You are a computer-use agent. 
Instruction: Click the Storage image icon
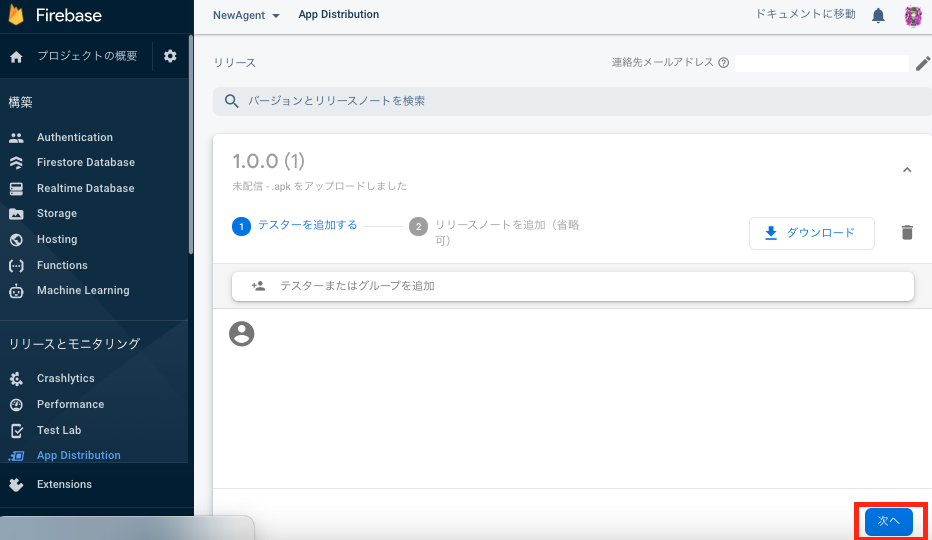[16, 214]
